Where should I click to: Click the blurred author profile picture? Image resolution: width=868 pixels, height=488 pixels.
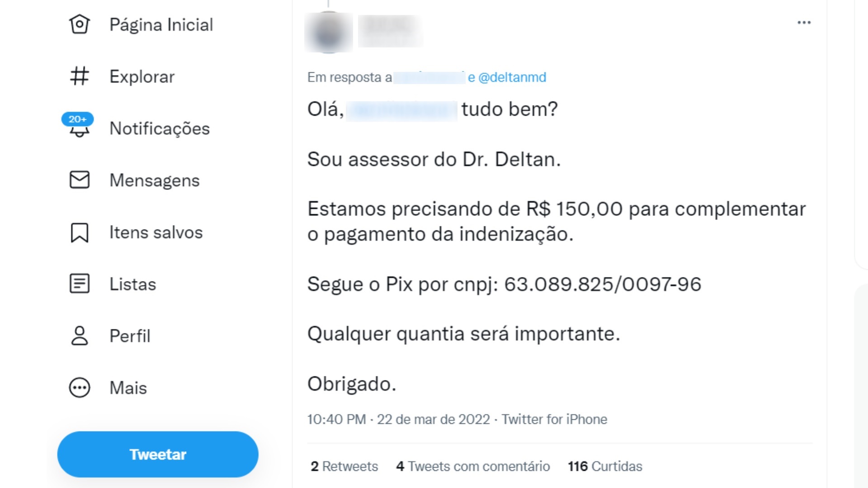329,33
